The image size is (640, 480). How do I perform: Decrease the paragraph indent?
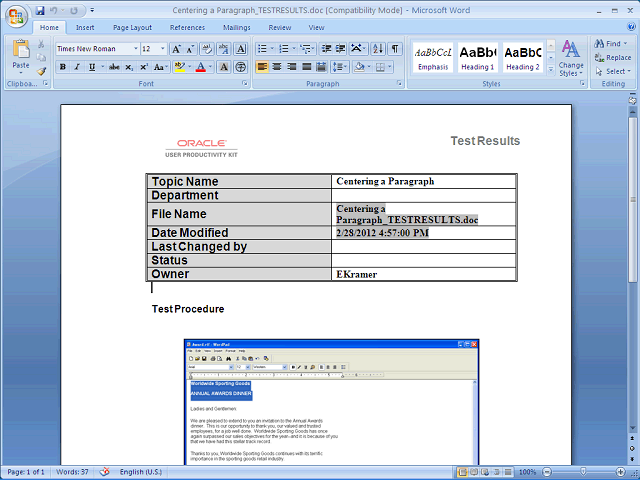[326, 49]
